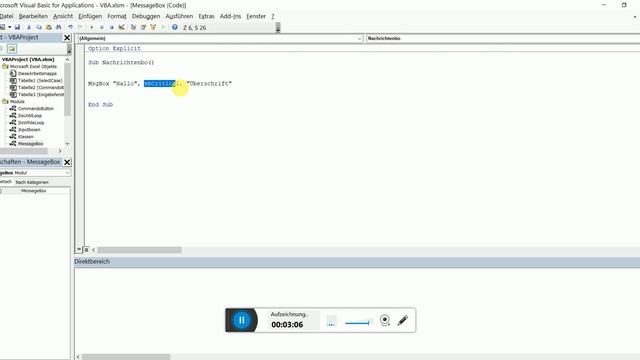Select Tabelle1 (SelectCase) in project tree
This screenshot has width=640, height=360.
click(x=40, y=80)
